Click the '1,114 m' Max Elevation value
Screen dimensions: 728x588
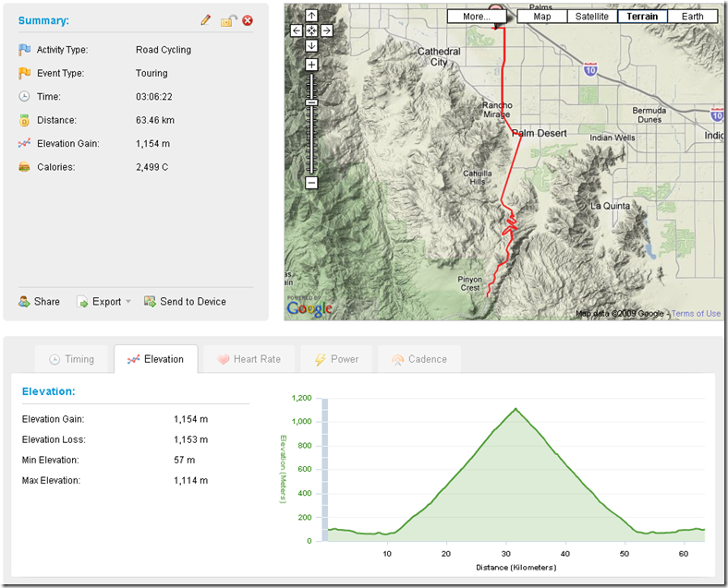tap(191, 480)
